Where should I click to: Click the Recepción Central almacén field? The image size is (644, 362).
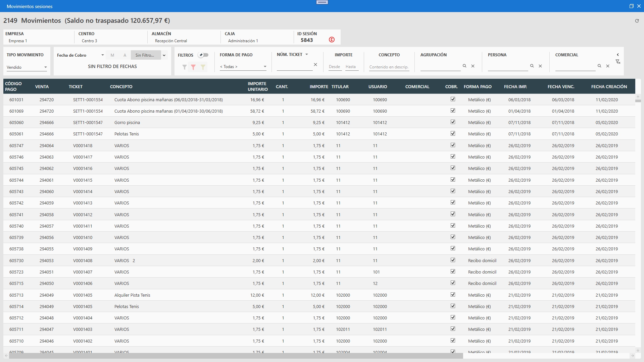tap(171, 41)
